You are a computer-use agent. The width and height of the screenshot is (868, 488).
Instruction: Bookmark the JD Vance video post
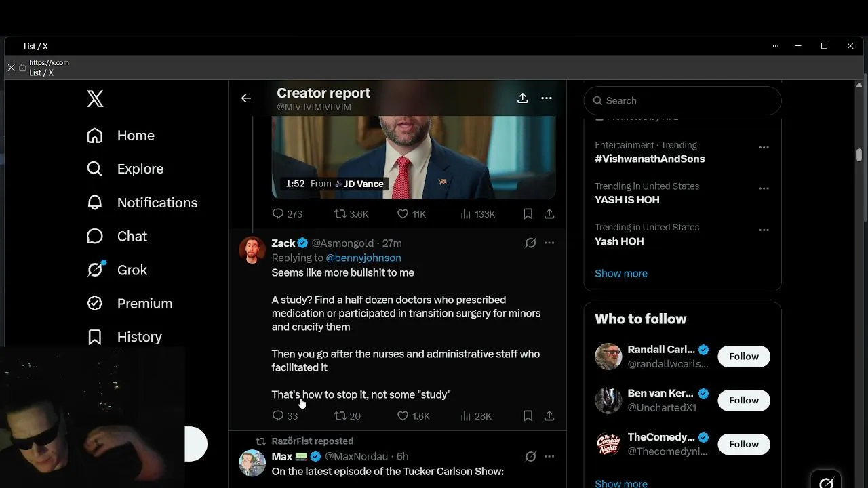coord(528,214)
